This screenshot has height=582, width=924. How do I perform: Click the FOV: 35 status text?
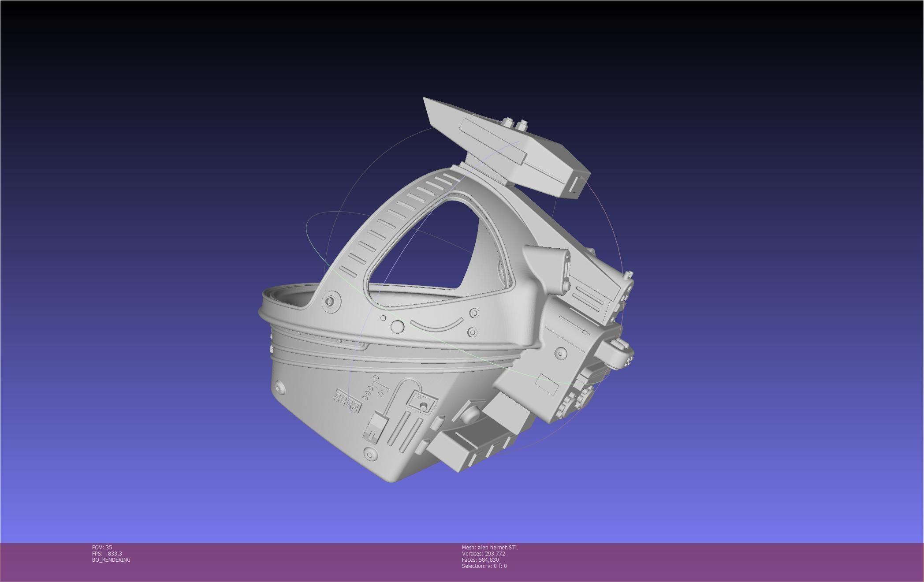coord(102,547)
